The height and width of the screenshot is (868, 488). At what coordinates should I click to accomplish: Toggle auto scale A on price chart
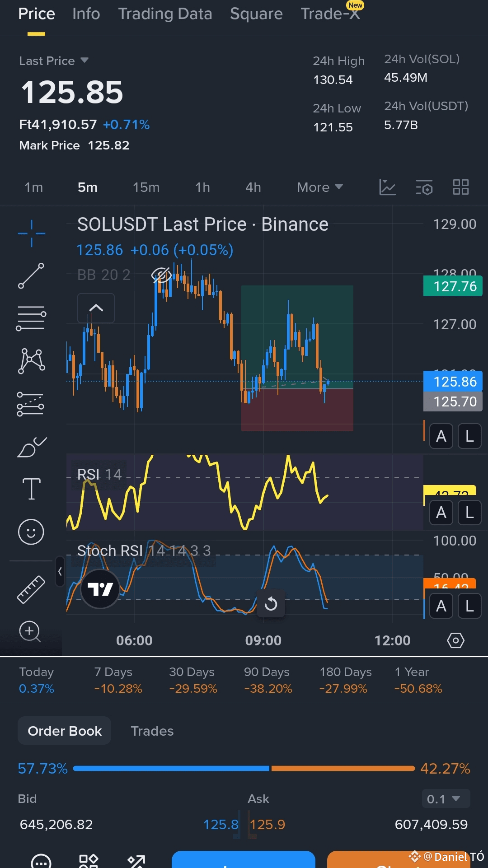[x=441, y=436]
